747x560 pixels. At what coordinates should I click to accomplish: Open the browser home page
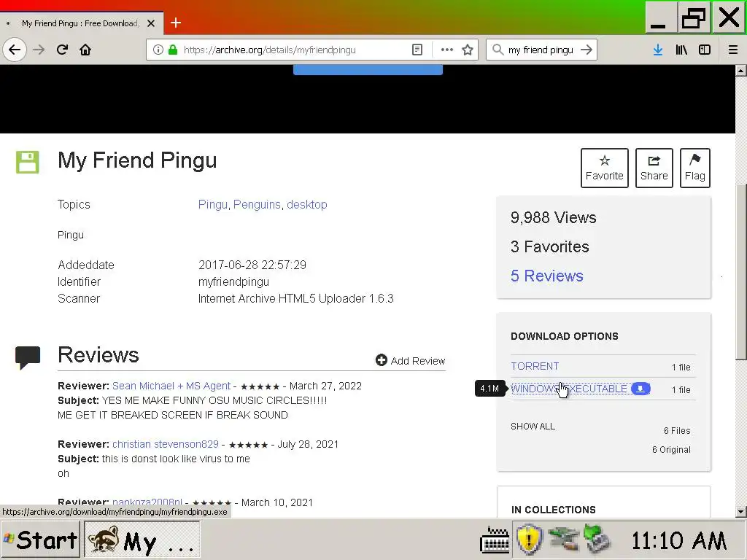tap(85, 50)
